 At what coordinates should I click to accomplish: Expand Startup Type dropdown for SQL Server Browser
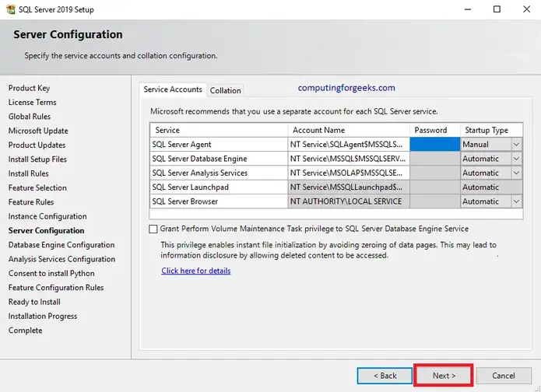click(516, 201)
